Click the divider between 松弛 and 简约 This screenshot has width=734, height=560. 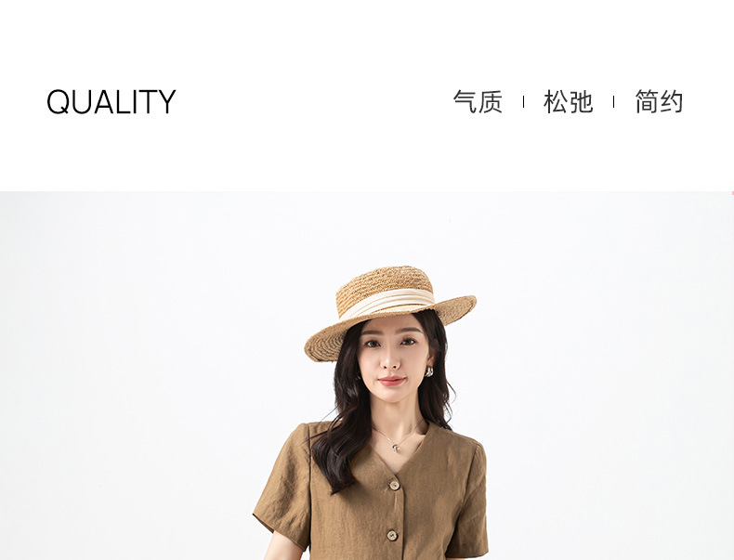tap(614, 101)
